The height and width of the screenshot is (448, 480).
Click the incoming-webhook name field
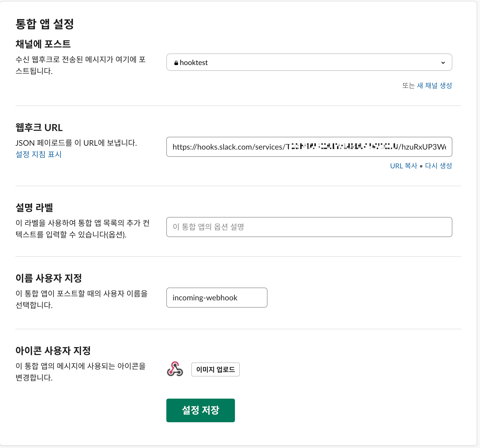tap(217, 297)
